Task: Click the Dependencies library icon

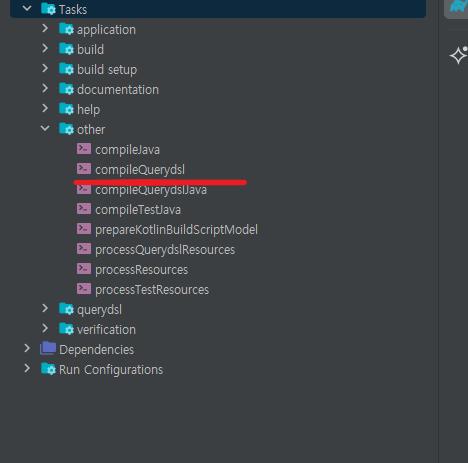Action: tap(48, 348)
